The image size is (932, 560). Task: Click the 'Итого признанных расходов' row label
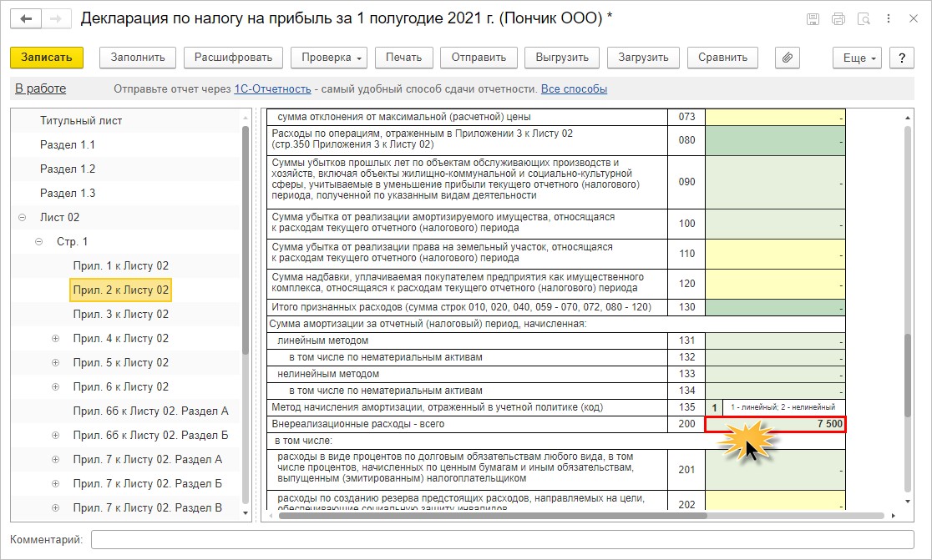coord(461,307)
